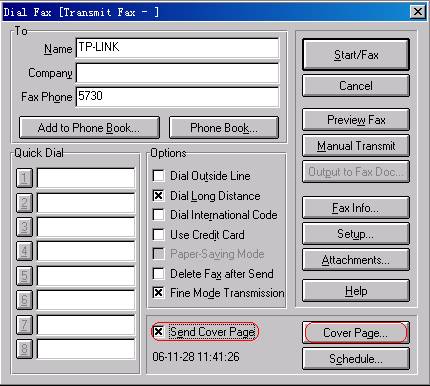Uncheck Dial Long Distance
The height and width of the screenshot is (386, 430).
pyautogui.click(x=158, y=195)
